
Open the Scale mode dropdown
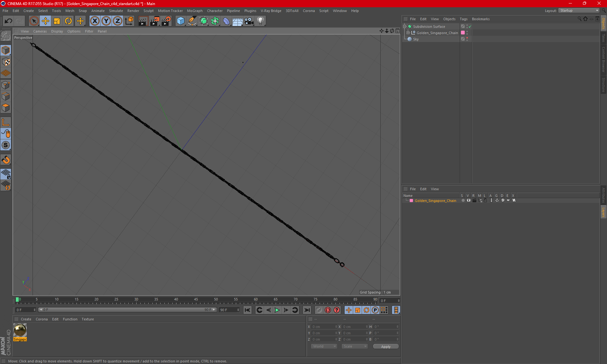[x=355, y=347]
